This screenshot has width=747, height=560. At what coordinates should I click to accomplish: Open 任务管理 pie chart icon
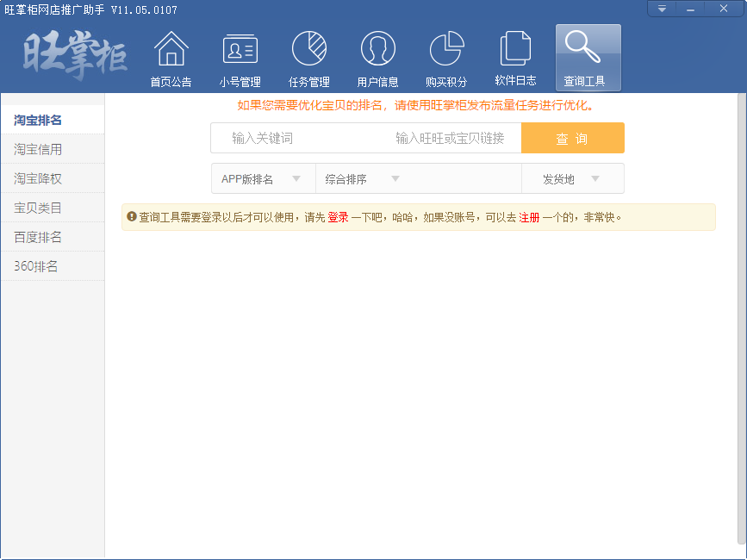pyautogui.click(x=308, y=59)
